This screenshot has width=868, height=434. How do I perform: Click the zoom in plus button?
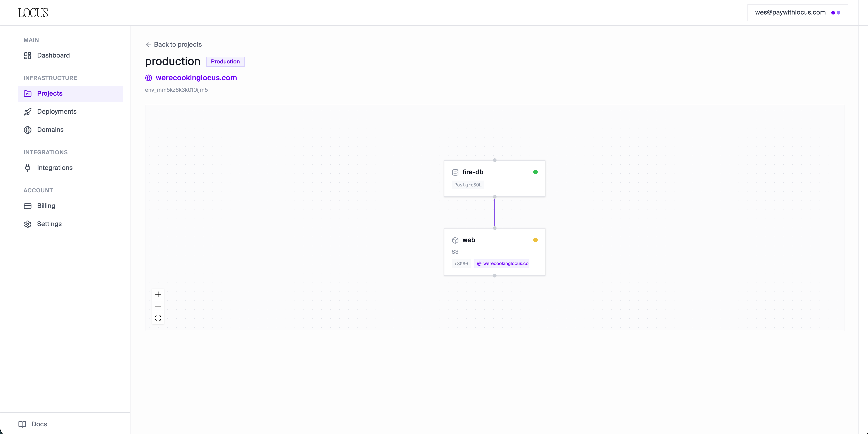click(158, 294)
